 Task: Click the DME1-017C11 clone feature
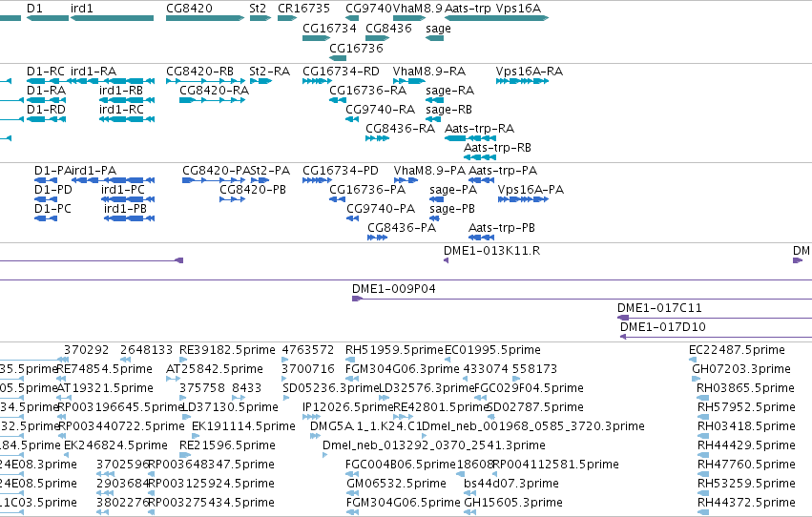click(715, 318)
